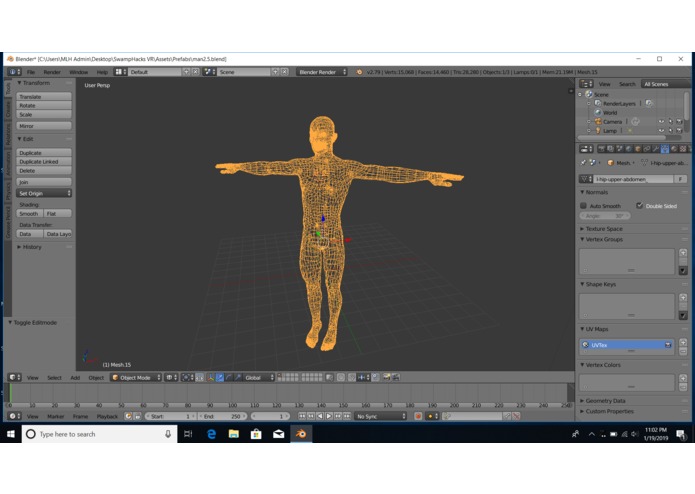Image resolution: width=695 pixels, height=494 pixels.
Task: Open the Mail app from taskbar
Action: [x=278, y=434]
